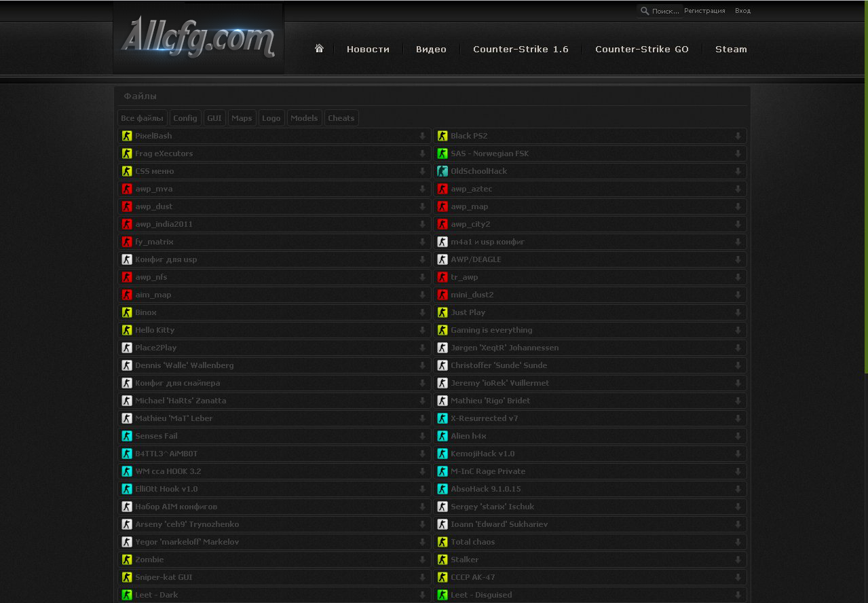Viewport: 868px width, 603px height.
Task: Click the icon beside SAS - Norwegian FSK
Action: coord(442,153)
